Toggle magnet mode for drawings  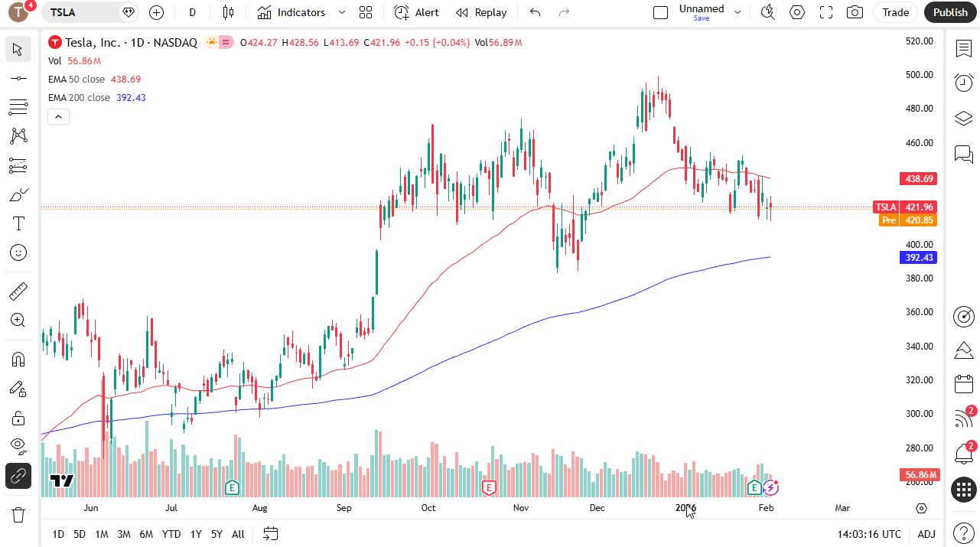(18, 359)
